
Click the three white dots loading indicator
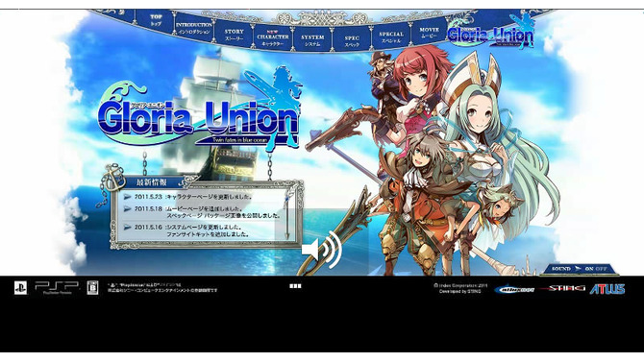[295, 286]
